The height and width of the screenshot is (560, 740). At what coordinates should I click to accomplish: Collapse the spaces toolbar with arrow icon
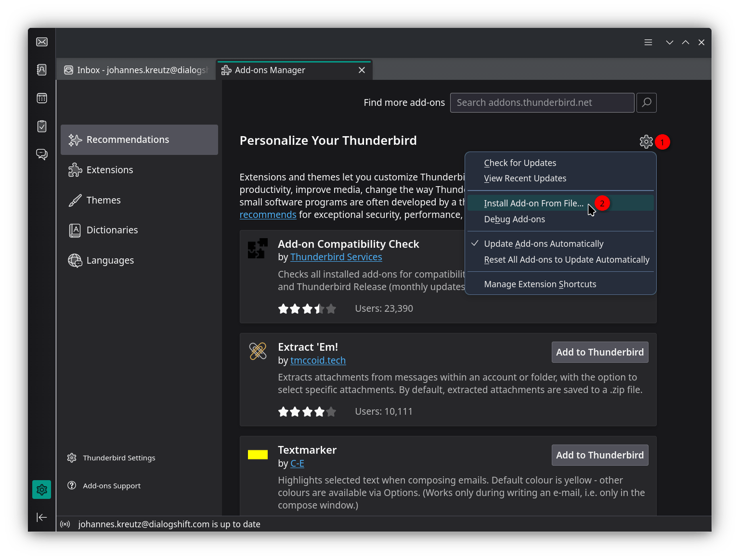coord(42,517)
